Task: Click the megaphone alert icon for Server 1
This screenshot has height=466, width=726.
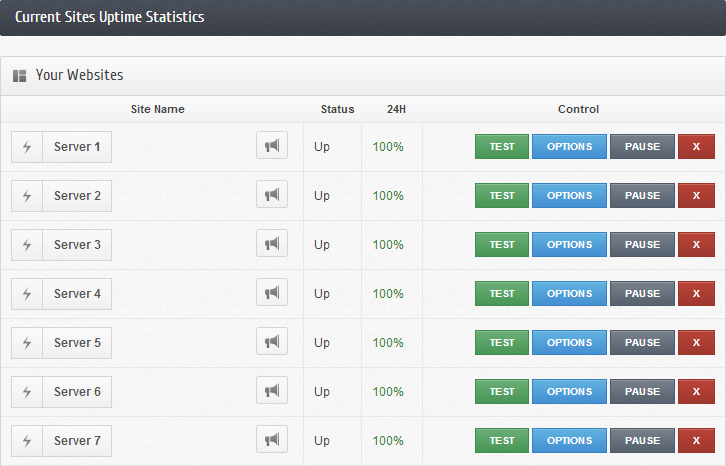Action: coord(271,147)
